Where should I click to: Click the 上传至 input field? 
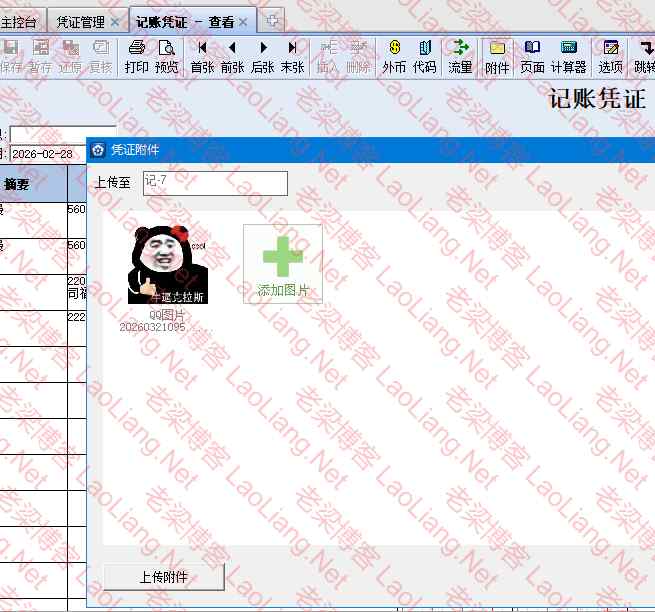point(214,183)
